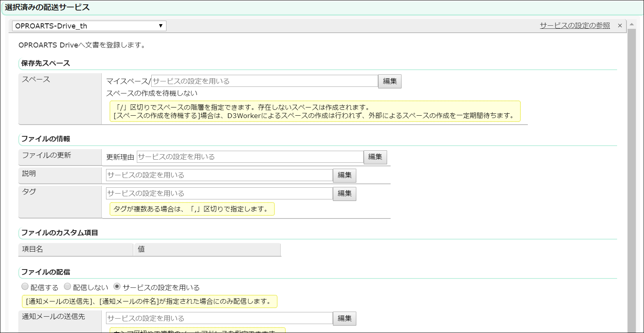Click the 通知メールの送信先 input field
This screenshot has width=644, height=333.
(x=219, y=318)
